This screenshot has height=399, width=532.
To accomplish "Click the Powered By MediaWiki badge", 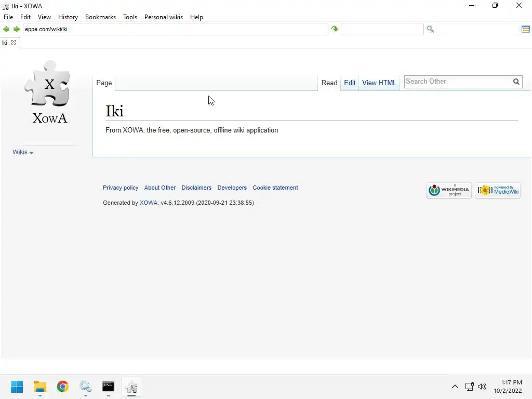I will click(x=497, y=190).
